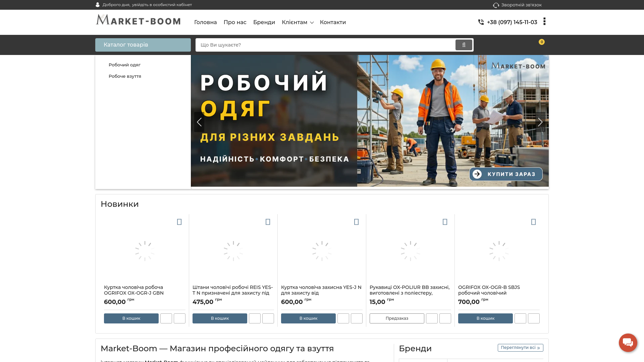Go to the previous banner slide
This screenshot has width=644, height=362.
point(199,122)
